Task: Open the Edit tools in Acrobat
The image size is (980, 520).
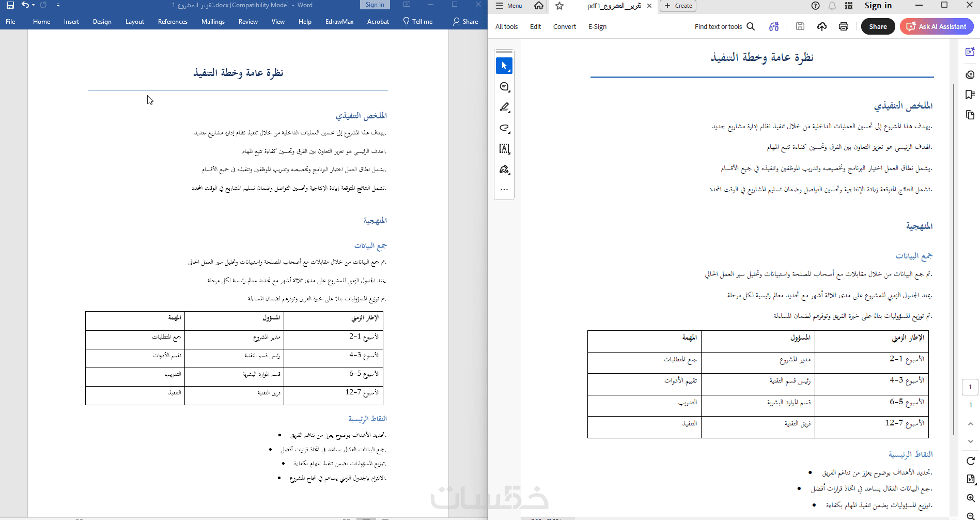Action: click(535, 26)
